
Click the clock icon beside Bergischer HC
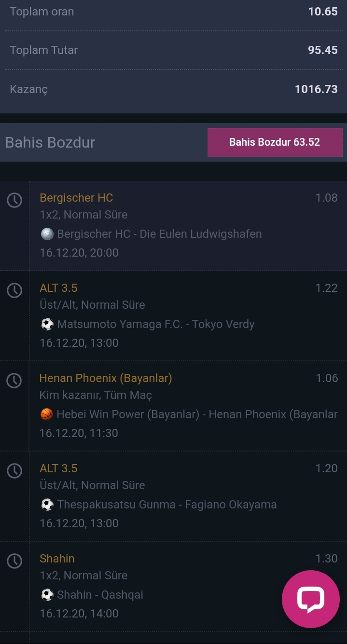tap(14, 200)
